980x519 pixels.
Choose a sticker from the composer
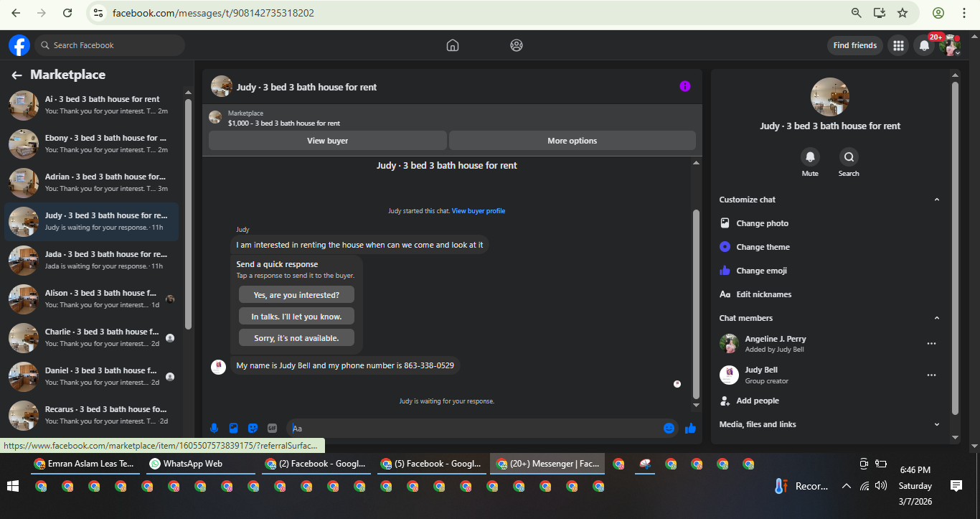coord(253,428)
